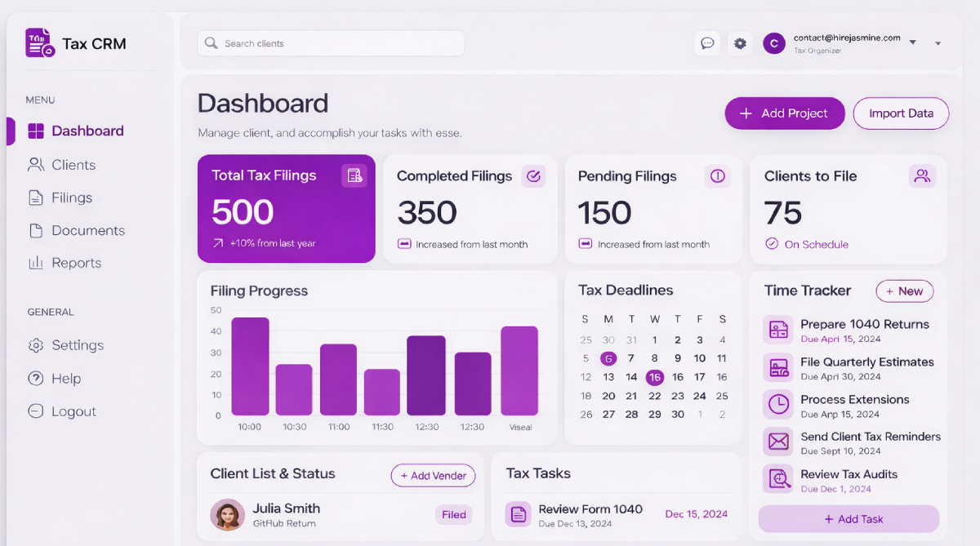Click inside the Search clients field
Screen dimensions: 980x546
point(330,42)
